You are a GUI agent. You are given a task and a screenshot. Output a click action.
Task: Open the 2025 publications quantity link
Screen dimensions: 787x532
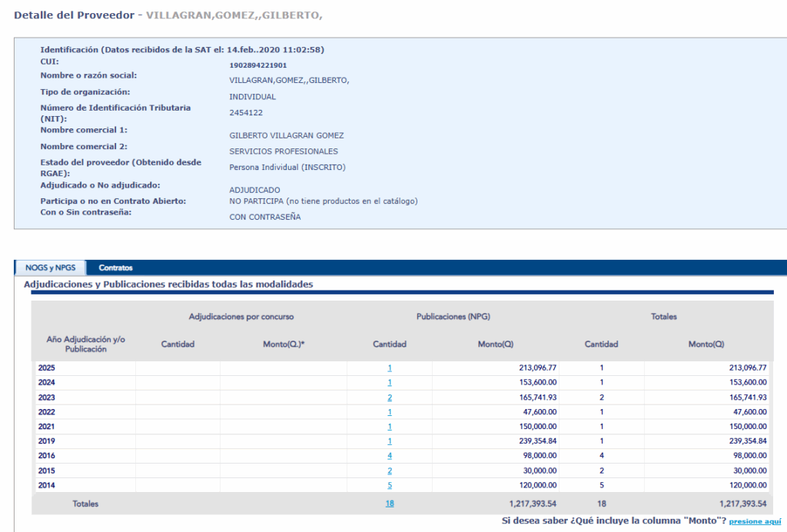pyautogui.click(x=390, y=368)
